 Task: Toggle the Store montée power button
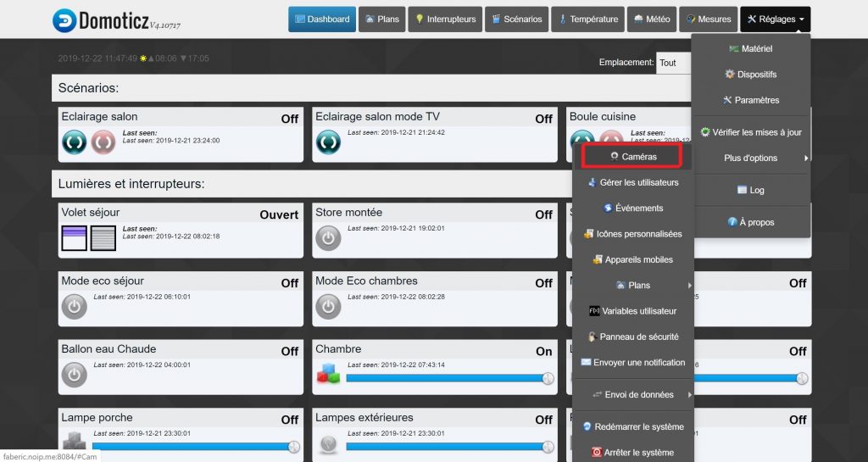pos(328,238)
